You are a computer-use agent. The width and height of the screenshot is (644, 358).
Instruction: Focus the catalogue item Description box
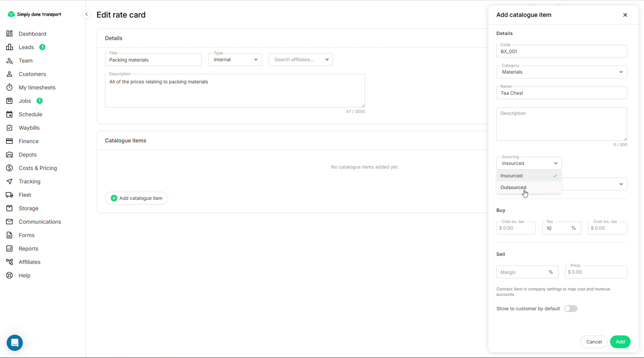coord(562,124)
